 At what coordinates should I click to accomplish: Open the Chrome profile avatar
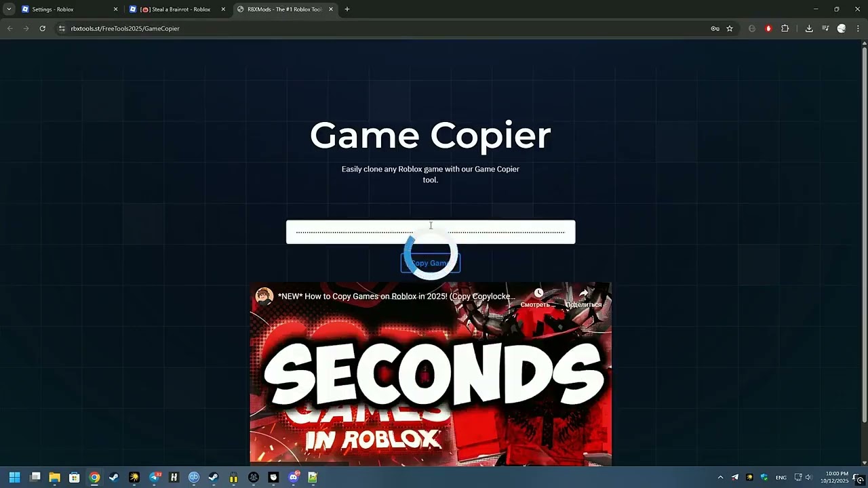pyautogui.click(x=842, y=28)
